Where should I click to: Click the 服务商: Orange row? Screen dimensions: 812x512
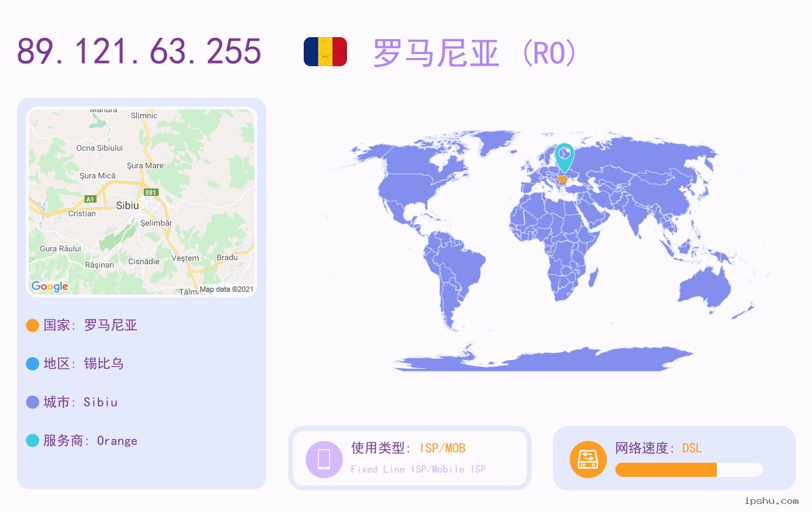[x=82, y=441]
